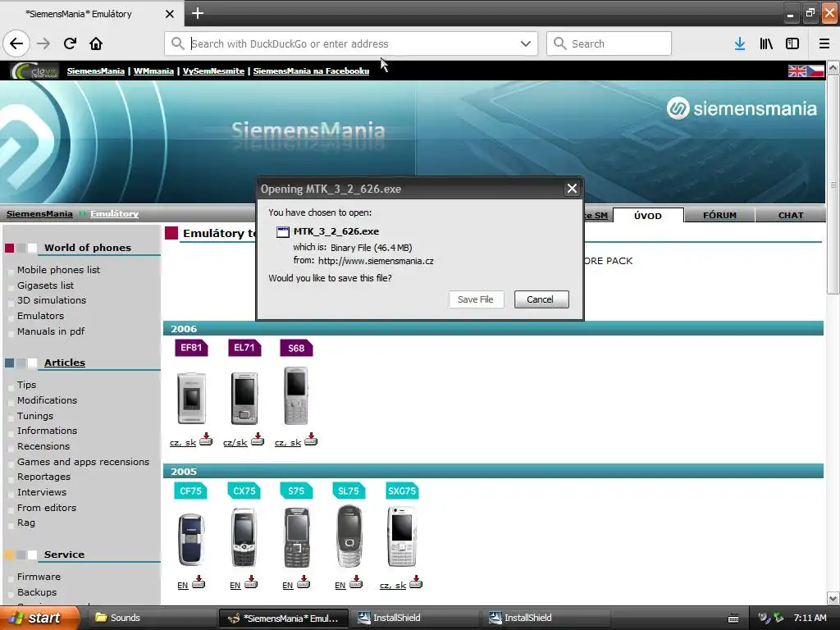The image size is (840, 630).
Task: Open the Windows start menu
Action: pyautogui.click(x=39, y=618)
